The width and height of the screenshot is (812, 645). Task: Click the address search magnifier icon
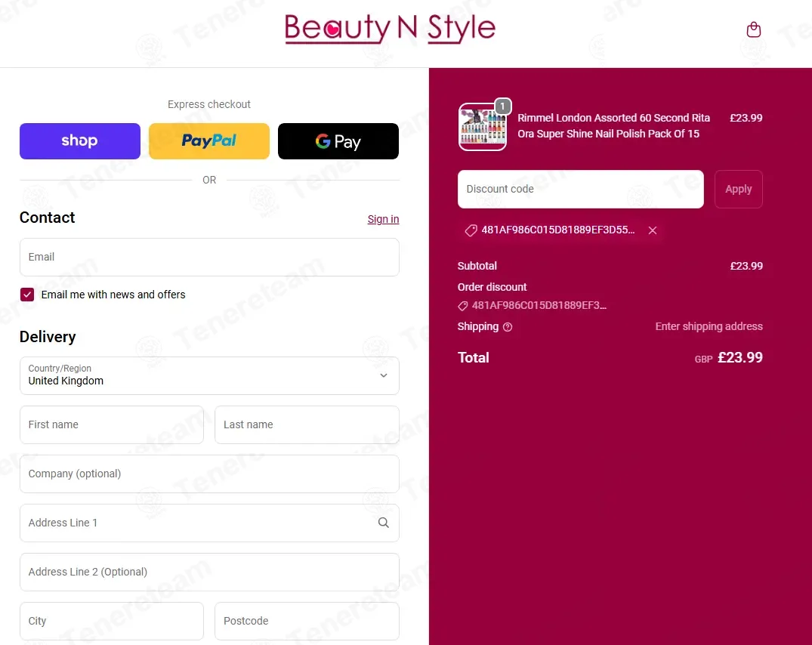pyautogui.click(x=383, y=523)
